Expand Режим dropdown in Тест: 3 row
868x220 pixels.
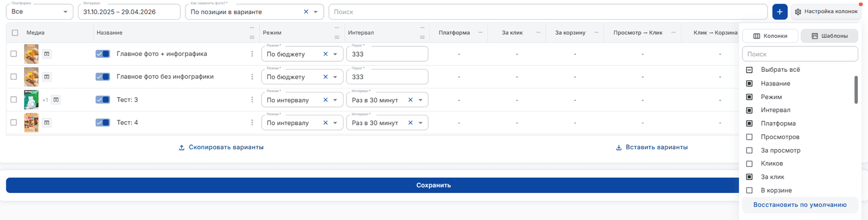336,100
